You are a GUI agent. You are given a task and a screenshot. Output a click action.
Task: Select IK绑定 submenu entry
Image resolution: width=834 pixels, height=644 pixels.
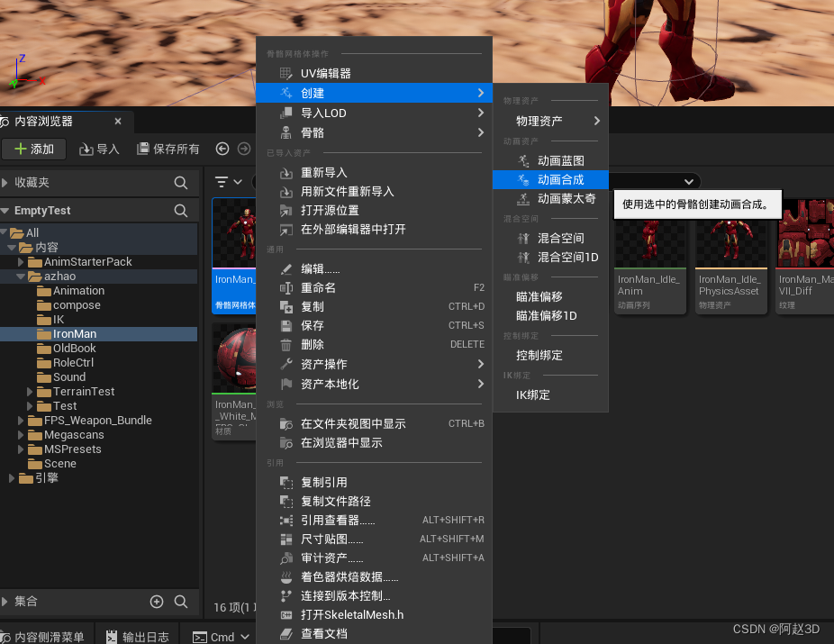coord(550,395)
